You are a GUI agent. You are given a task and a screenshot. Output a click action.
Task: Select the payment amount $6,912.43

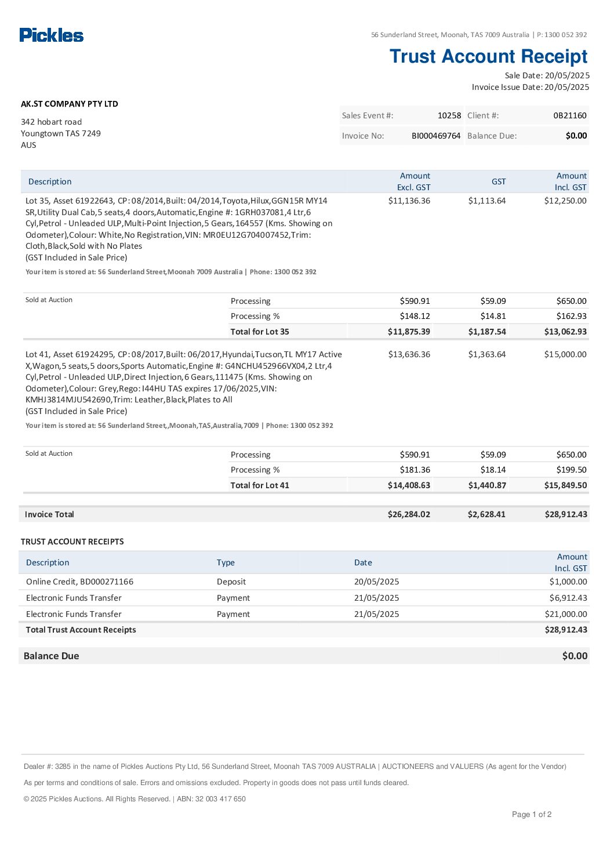(x=568, y=598)
